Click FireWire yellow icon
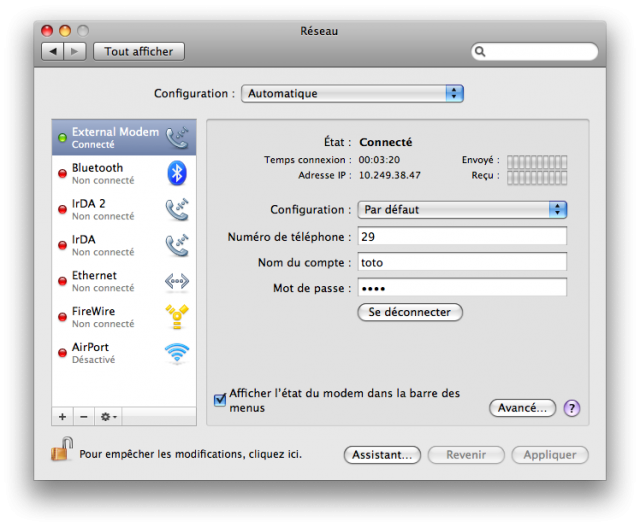Image resolution: width=640 pixels, height=527 pixels. tap(177, 317)
